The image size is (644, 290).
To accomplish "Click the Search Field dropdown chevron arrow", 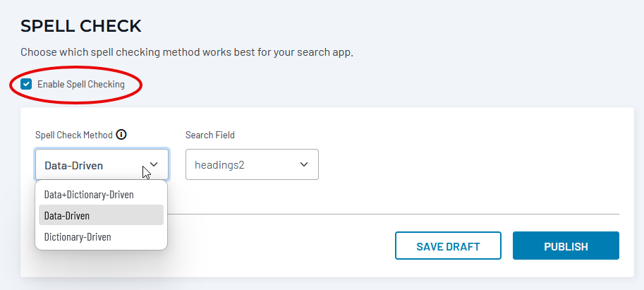I will (x=304, y=164).
